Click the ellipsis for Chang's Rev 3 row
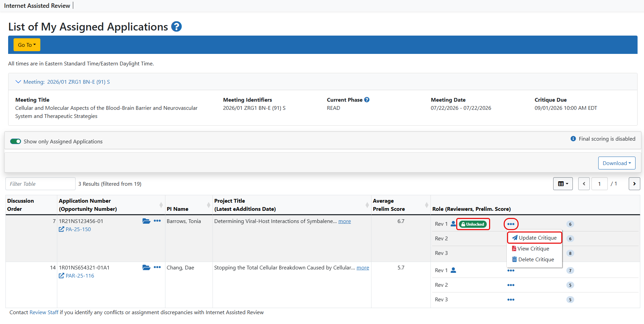The image size is (644, 324). [511, 300]
